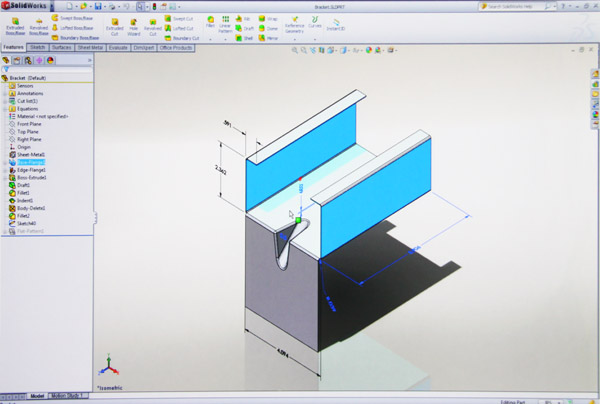Expand the SolidWorks menu flyout arrow
Viewport: 600px width, 404px height.
tap(52, 6)
